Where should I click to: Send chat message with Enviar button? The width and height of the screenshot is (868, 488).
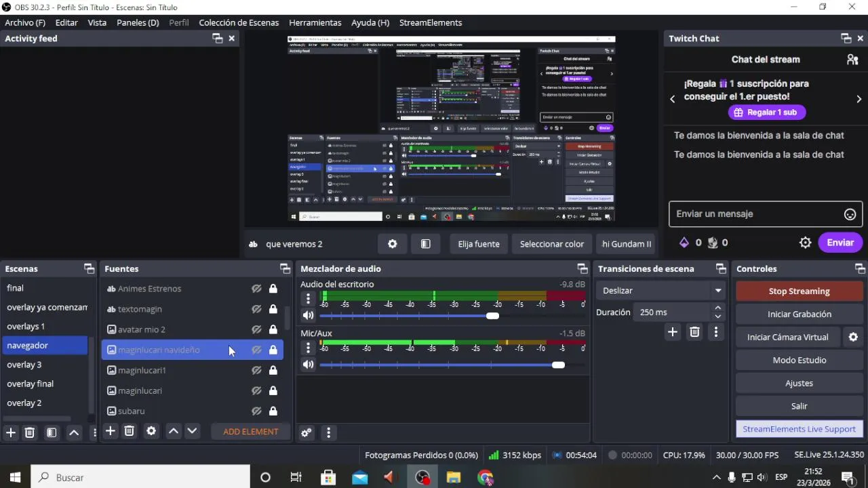[840, 243]
